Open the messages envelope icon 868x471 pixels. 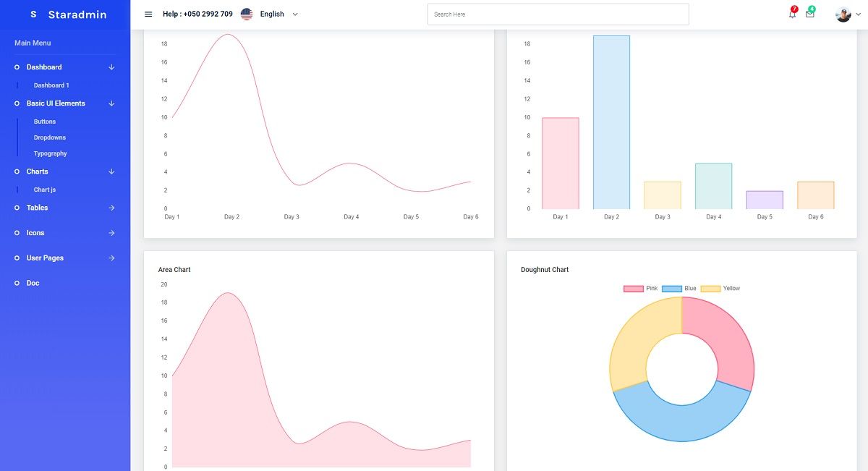(809, 14)
